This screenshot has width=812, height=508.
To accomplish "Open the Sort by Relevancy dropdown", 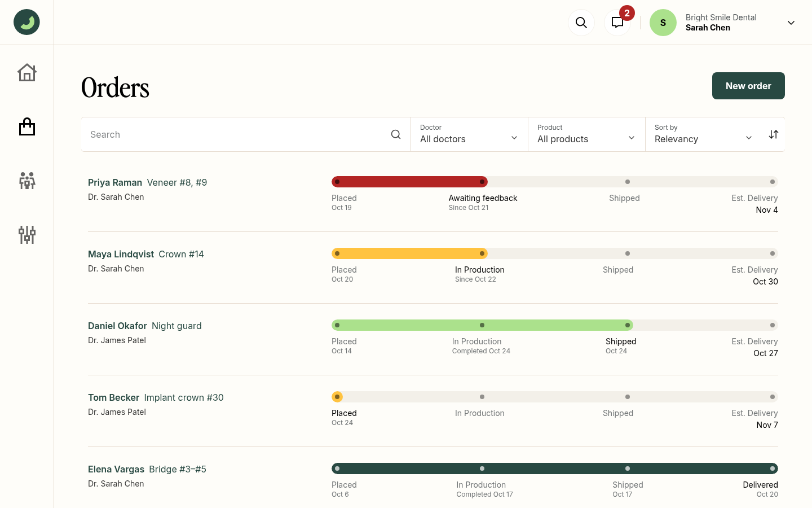I will (704, 134).
